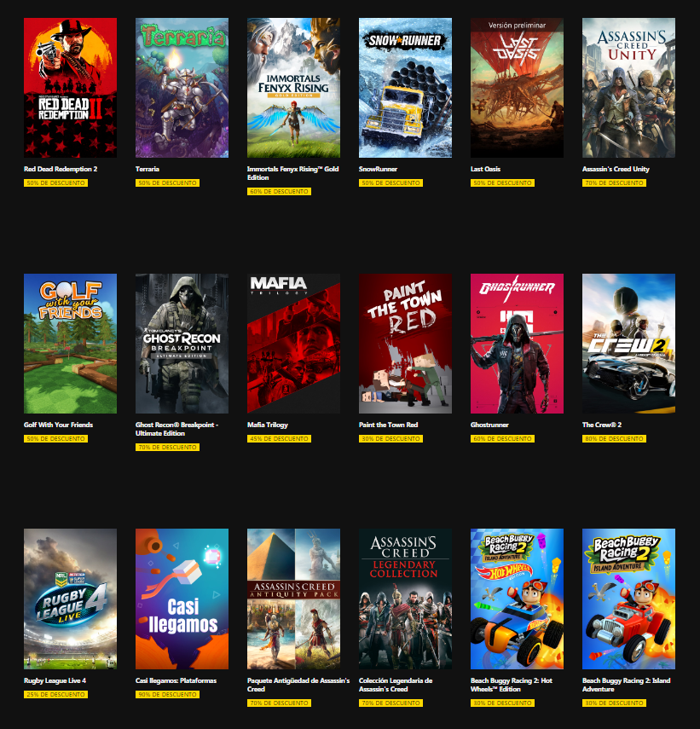Click the 90% de descuento badge under Casi llegamos
Viewport: 700px width, 729px height.
(167, 694)
